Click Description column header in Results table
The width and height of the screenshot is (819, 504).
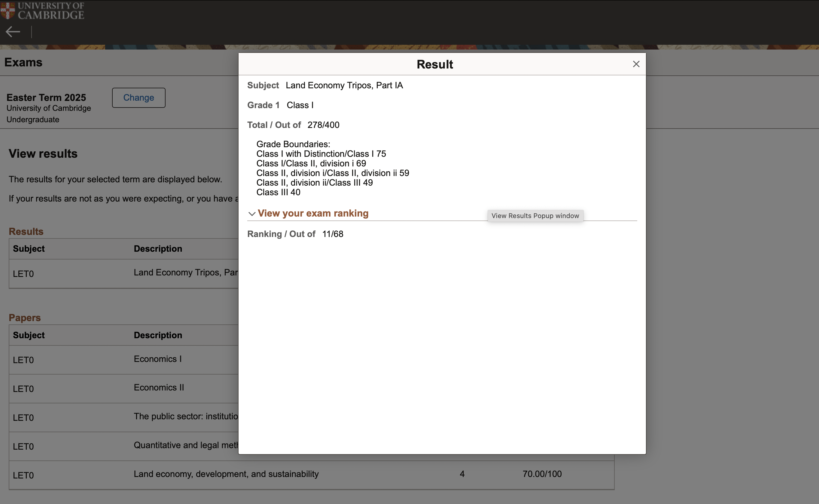pyautogui.click(x=158, y=249)
